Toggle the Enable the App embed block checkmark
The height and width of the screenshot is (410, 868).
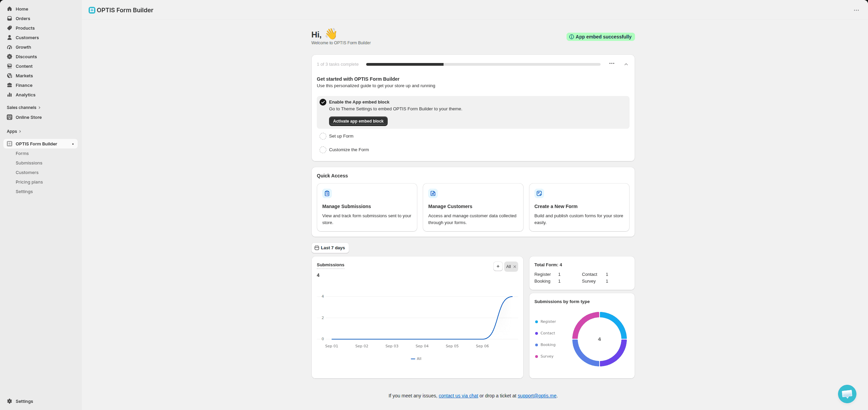point(323,102)
